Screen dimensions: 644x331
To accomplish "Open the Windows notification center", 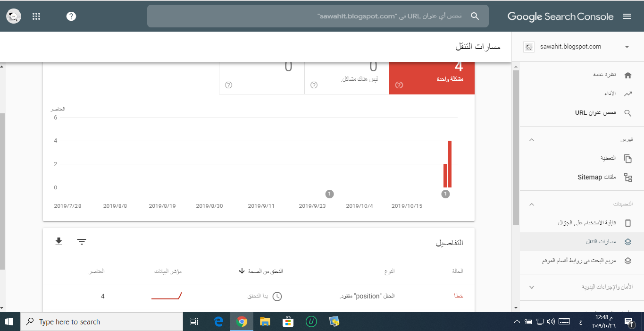I will point(629,322).
